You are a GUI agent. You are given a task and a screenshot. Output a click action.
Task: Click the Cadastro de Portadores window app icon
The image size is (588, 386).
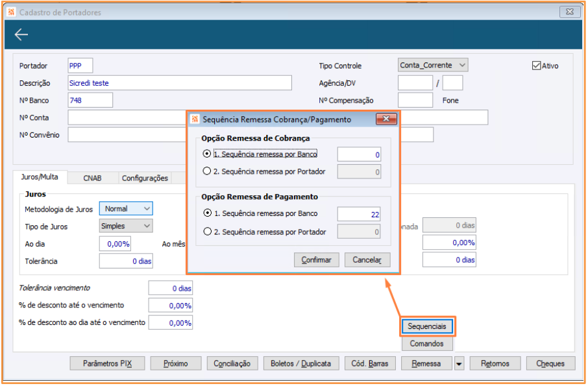(11, 12)
